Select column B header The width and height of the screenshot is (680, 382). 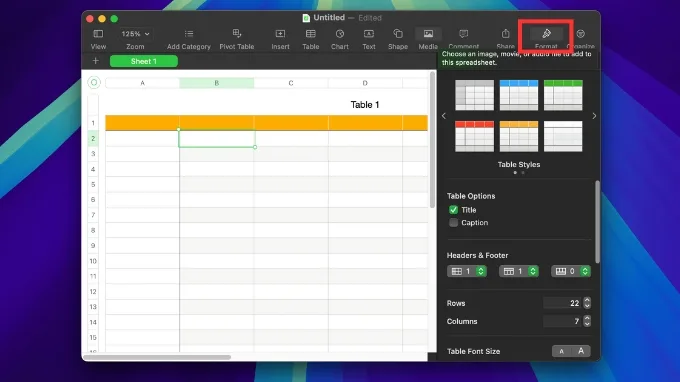pos(216,83)
